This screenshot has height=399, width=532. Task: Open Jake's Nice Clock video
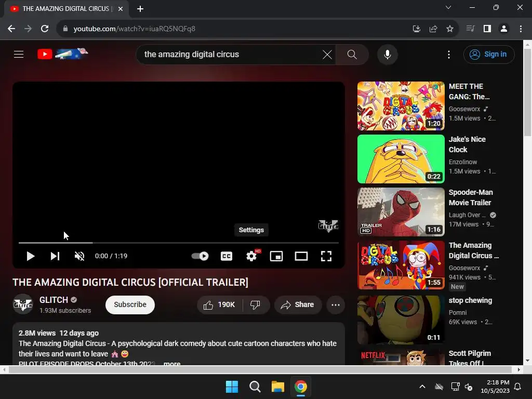pyautogui.click(x=401, y=159)
